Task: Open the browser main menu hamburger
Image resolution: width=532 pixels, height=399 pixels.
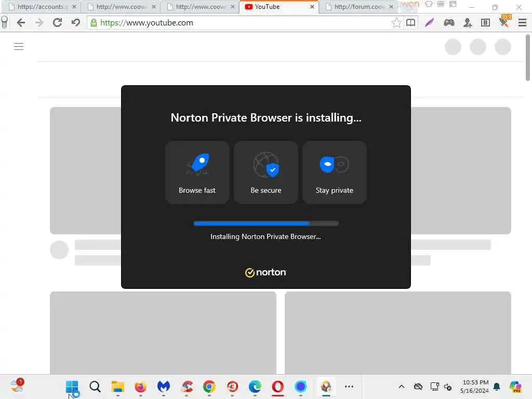Action: click(x=523, y=23)
